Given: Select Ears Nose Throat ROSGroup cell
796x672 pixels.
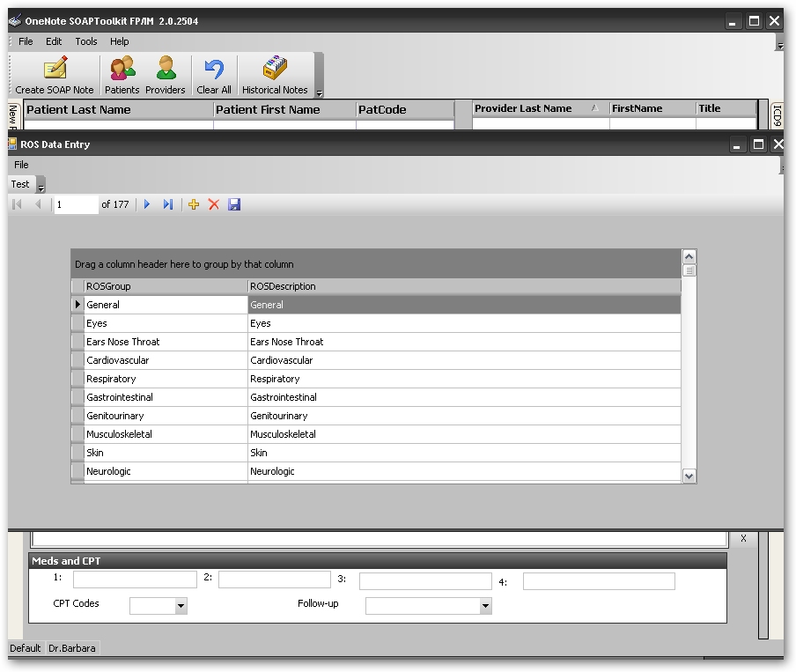Looking at the screenshot, I should coord(166,342).
